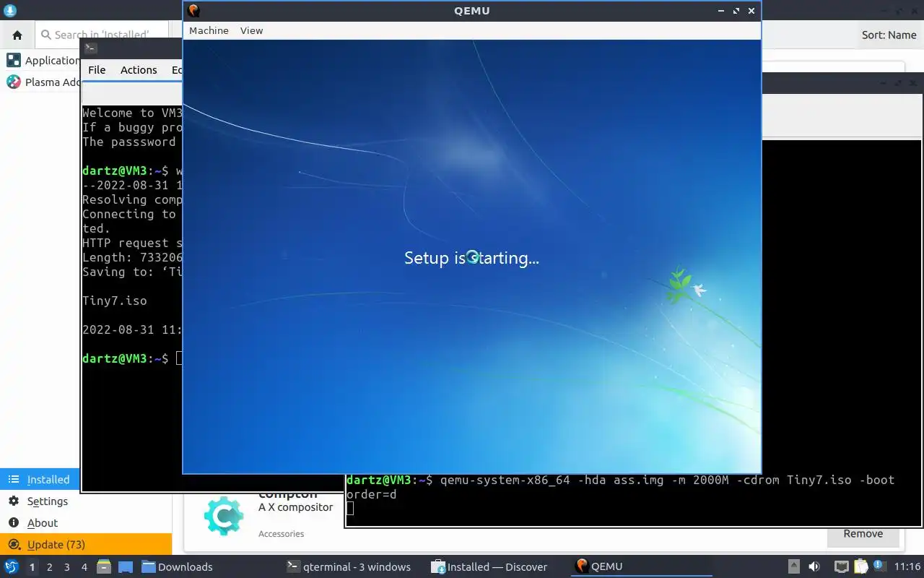Open the Sort: Name dropdown in Discover
924x578 pixels.
[x=889, y=35]
